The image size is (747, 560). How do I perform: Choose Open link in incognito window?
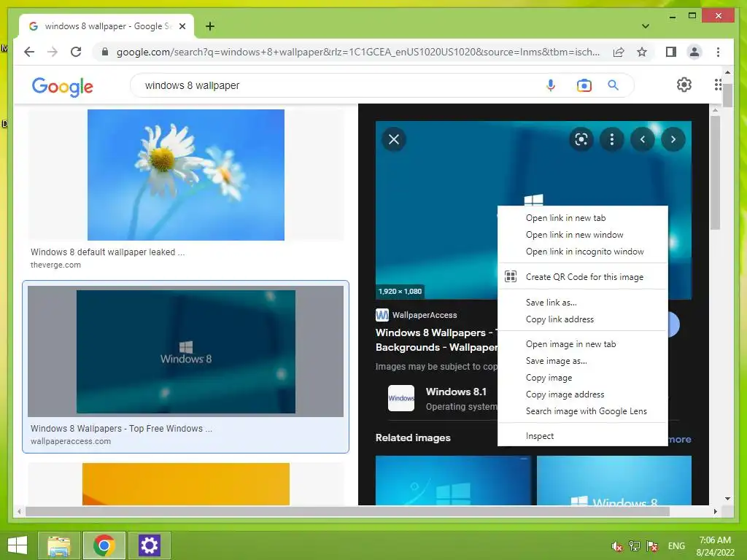(x=583, y=252)
